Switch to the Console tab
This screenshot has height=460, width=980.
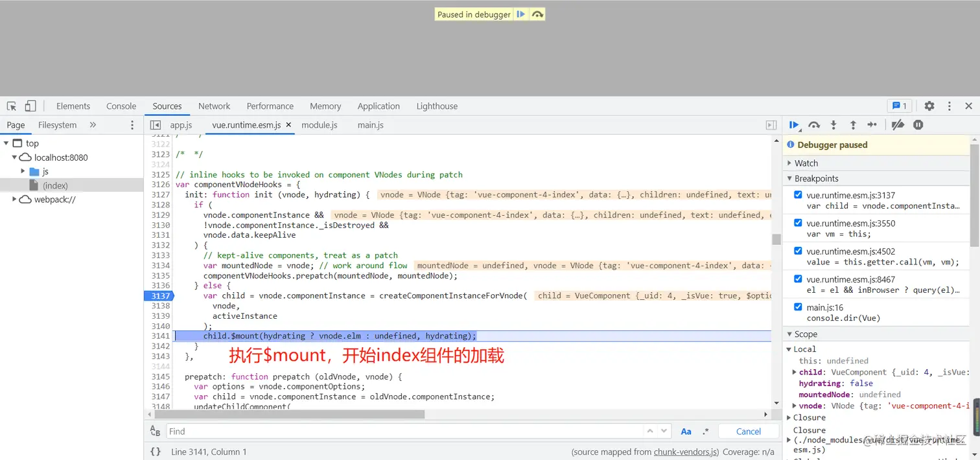tap(121, 106)
